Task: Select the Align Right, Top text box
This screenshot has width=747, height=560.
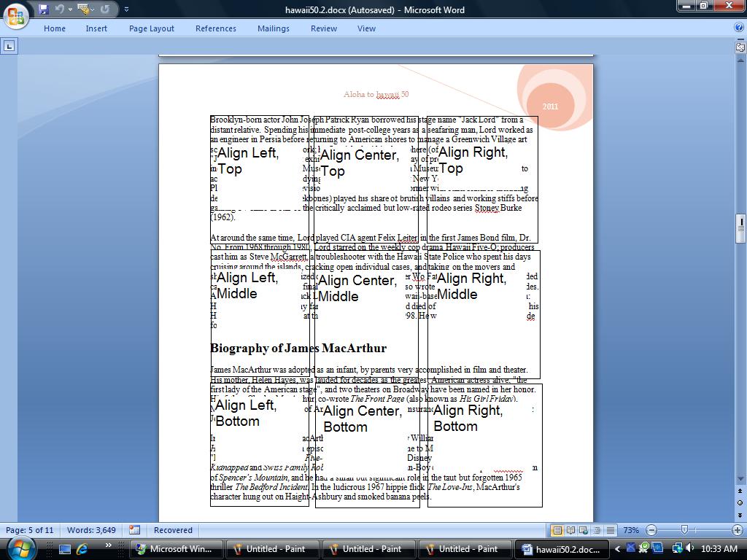Action: point(483,179)
